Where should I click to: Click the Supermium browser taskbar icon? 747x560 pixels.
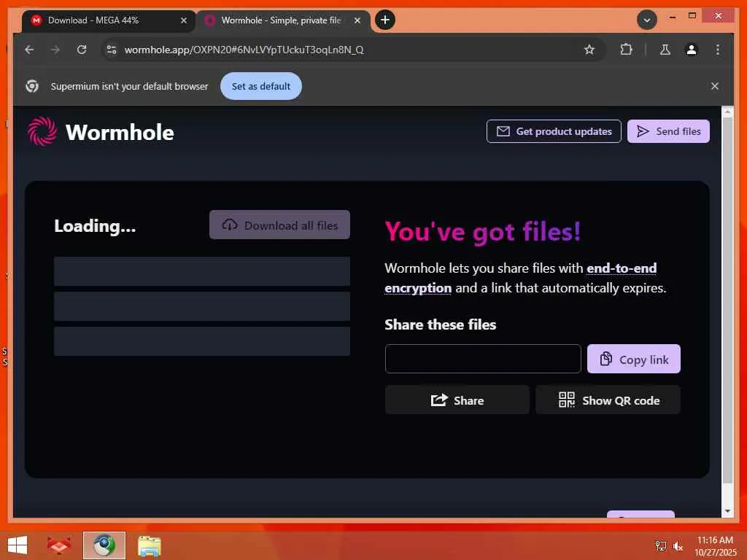[104, 545]
